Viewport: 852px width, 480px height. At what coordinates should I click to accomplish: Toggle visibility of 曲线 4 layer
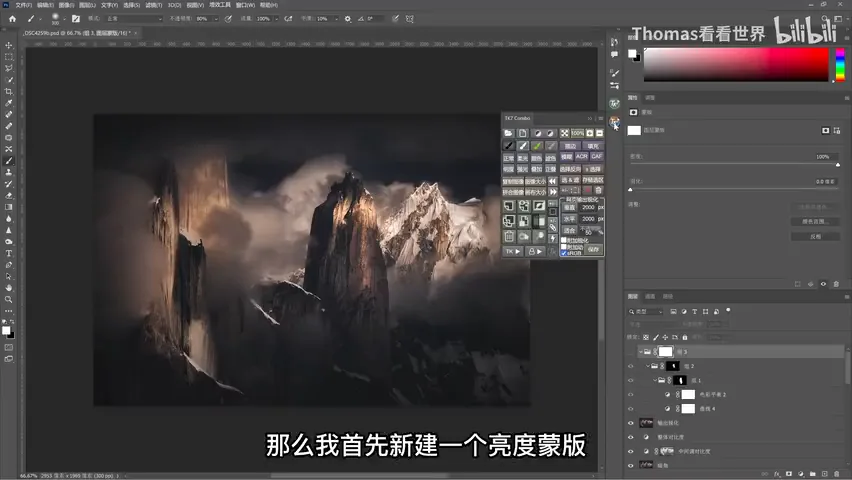(631, 409)
